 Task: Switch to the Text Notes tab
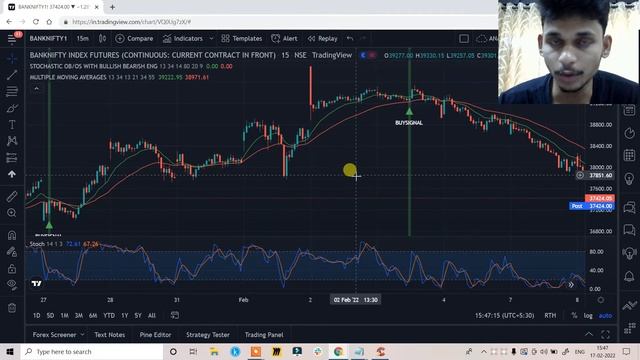click(x=110, y=335)
